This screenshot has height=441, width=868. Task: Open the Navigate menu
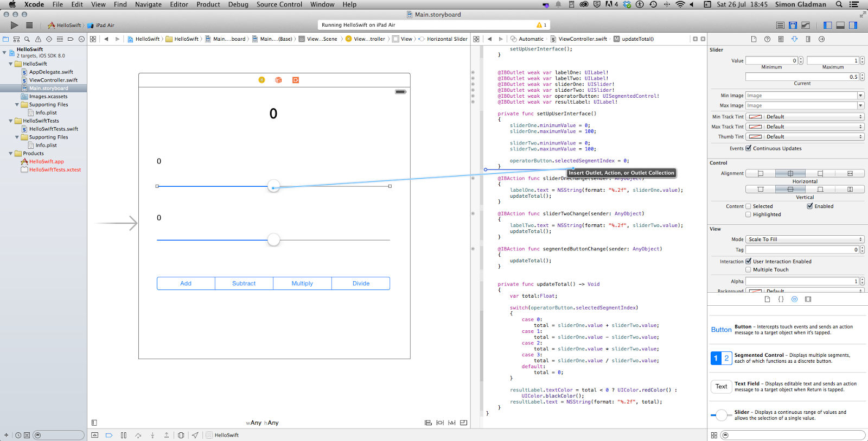point(148,4)
